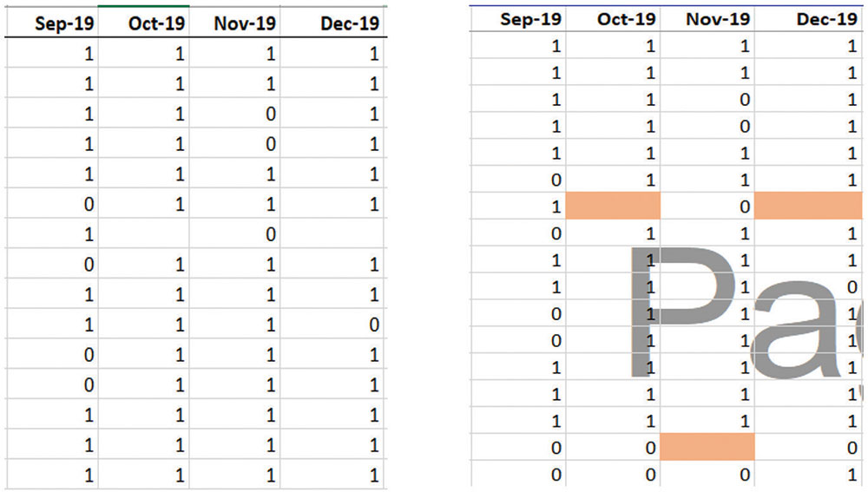Viewport: 868px width, 492px height.
Task: Click the orange-filled cell in right Nov-19 column
Action: [707, 448]
